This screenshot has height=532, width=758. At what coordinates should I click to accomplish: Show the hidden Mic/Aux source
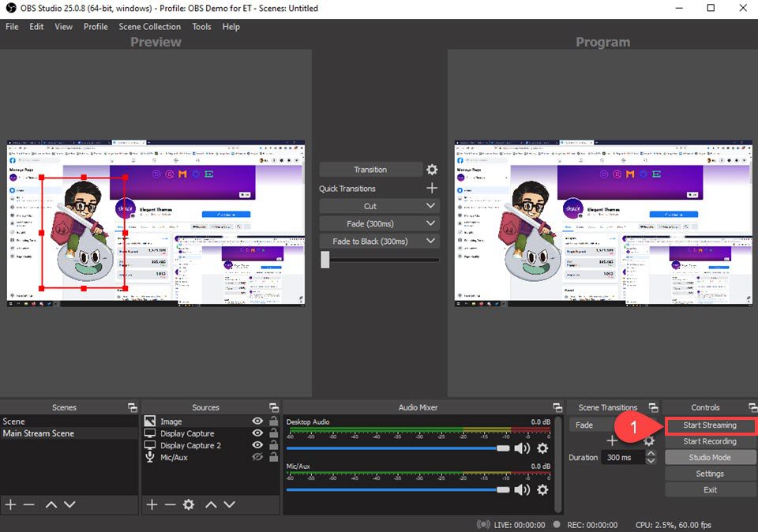pos(258,457)
